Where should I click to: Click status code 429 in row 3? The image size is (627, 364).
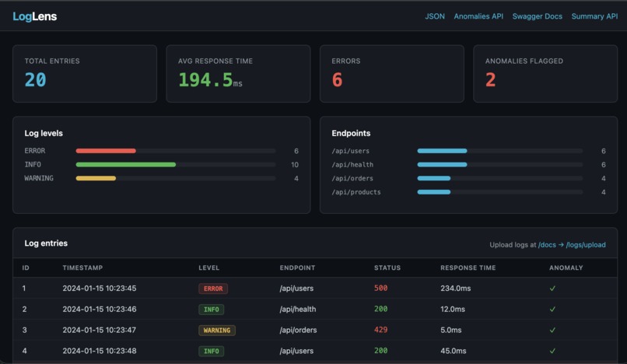[x=380, y=330]
